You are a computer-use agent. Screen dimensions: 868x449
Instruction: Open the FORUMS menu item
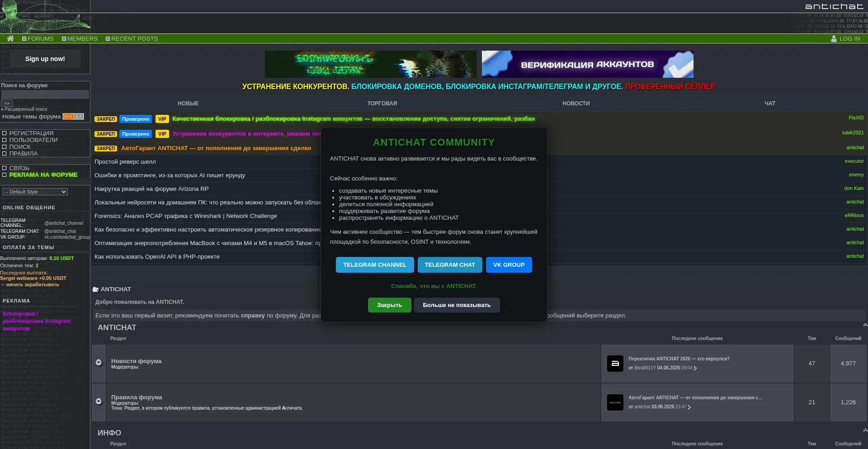pyautogui.click(x=38, y=38)
